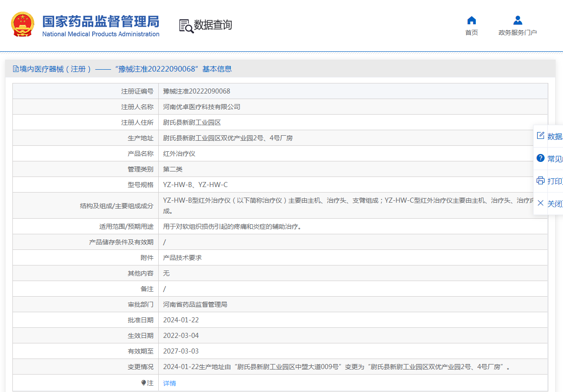Click the 适用范围/预期用途 label
The height and width of the screenshot is (392, 563).
click(x=126, y=226)
